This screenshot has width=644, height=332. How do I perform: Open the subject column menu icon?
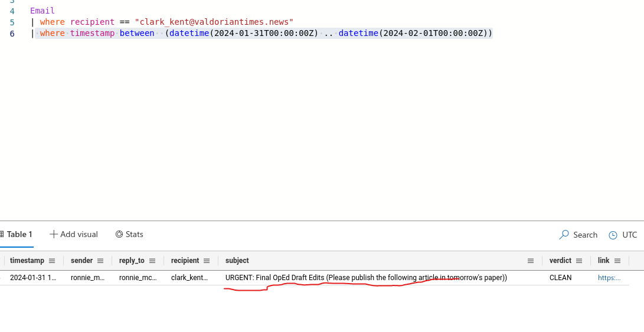click(x=531, y=261)
